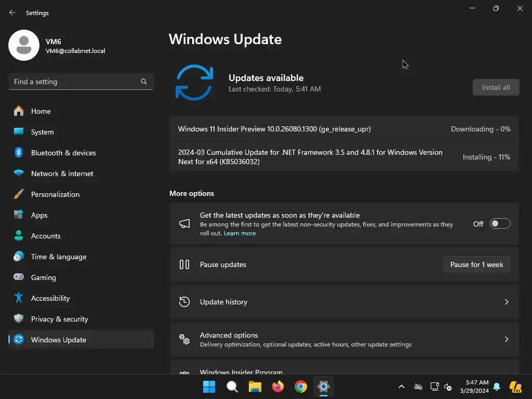The height and width of the screenshot is (399, 532).
Task: Focus the Find a setting search box
Action: [x=81, y=82]
